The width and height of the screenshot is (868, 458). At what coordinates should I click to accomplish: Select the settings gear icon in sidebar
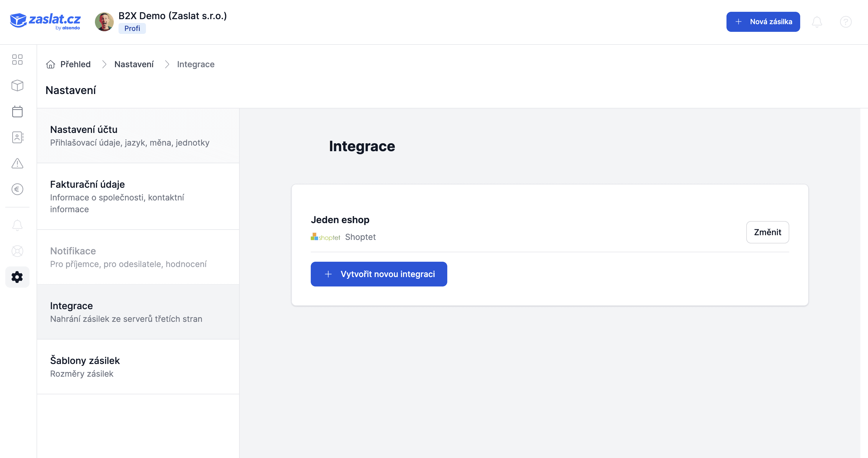tap(17, 277)
